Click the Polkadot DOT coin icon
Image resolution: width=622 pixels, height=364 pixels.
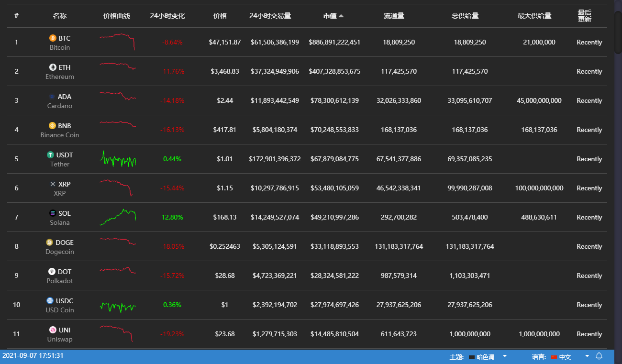click(52, 272)
